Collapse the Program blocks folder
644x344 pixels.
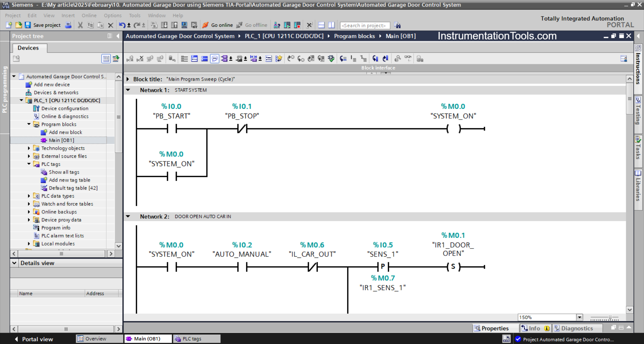tap(29, 124)
